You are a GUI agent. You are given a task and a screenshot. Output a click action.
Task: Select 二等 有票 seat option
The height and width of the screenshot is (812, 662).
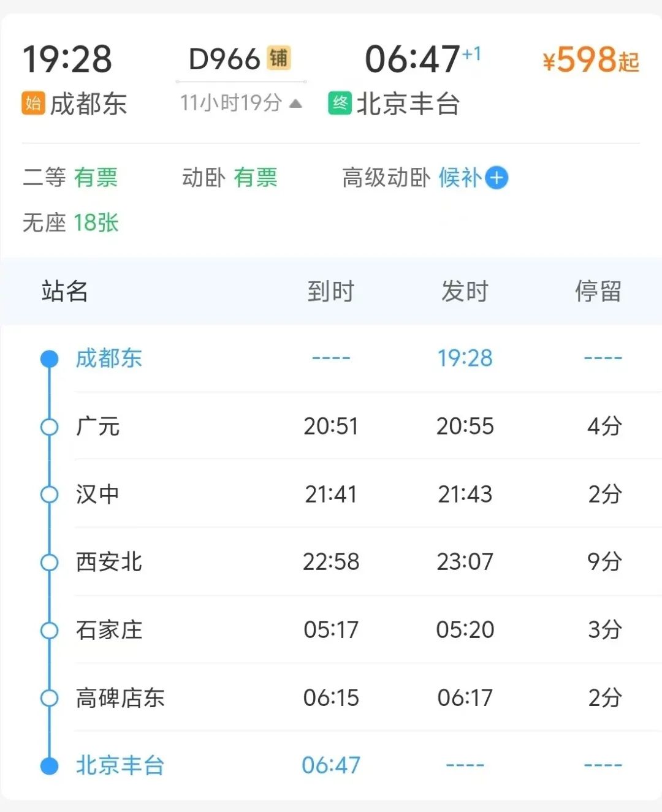70,178
